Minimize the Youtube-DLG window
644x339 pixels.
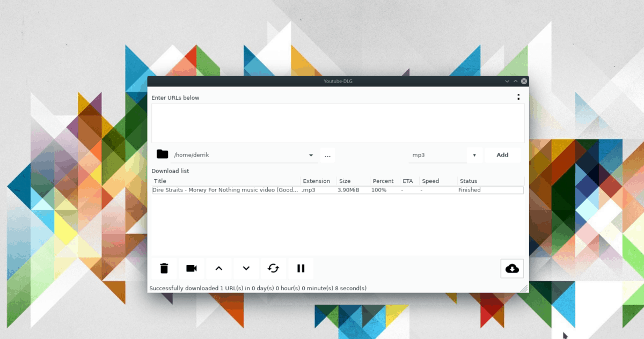pyautogui.click(x=507, y=81)
